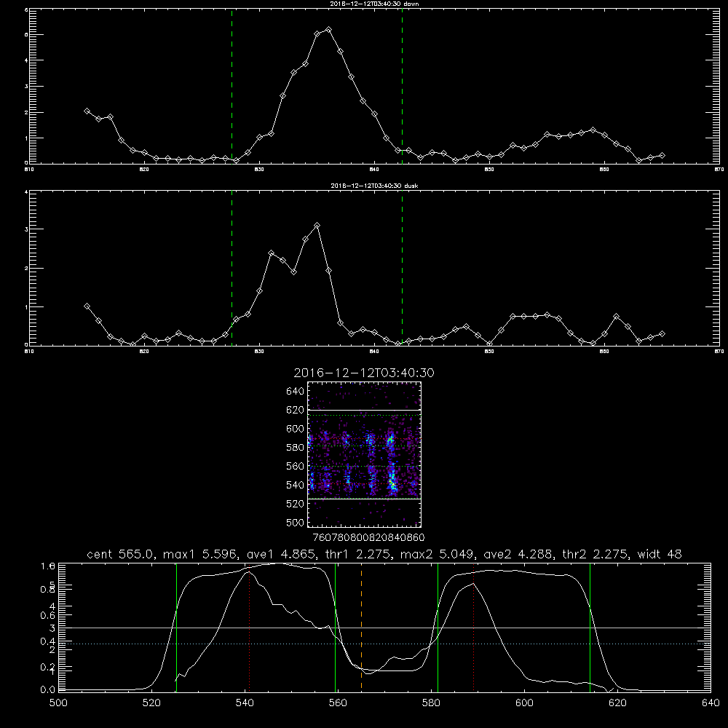Click the '520' label on bottom plot x-axis

click(x=151, y=703)
